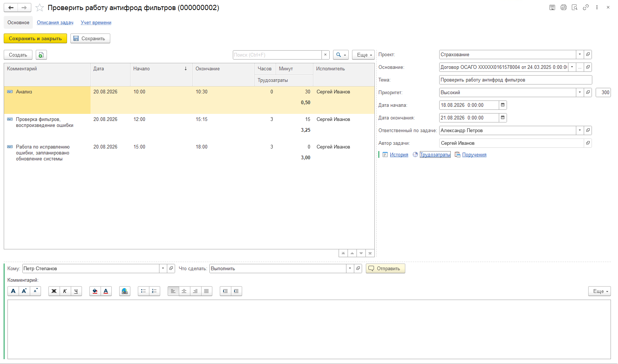Clear the search field with the x
Image resolution: width=618 pixels, height=364 pixels.
326,55
